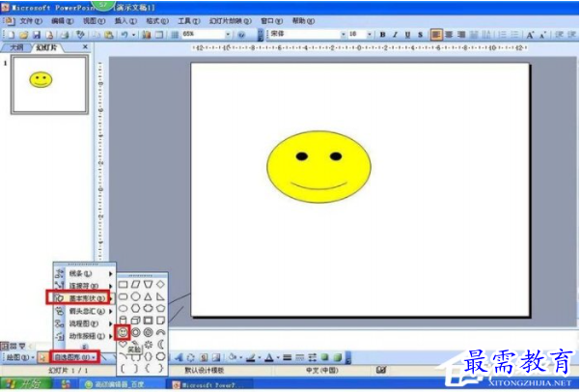Screen dimensions: 581x392
Task: Open the zoom percentage dropdown showing 65%
Action: [x=228, y=35]
